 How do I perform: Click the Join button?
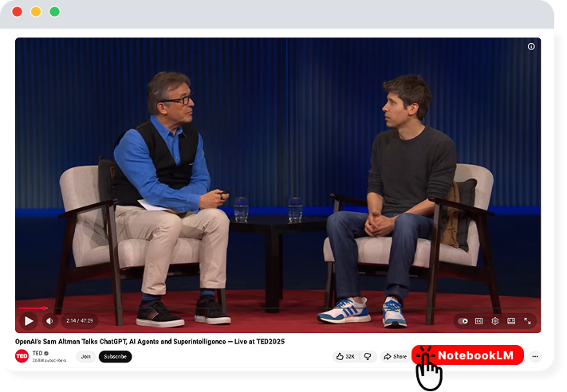(x=85, y=357)
